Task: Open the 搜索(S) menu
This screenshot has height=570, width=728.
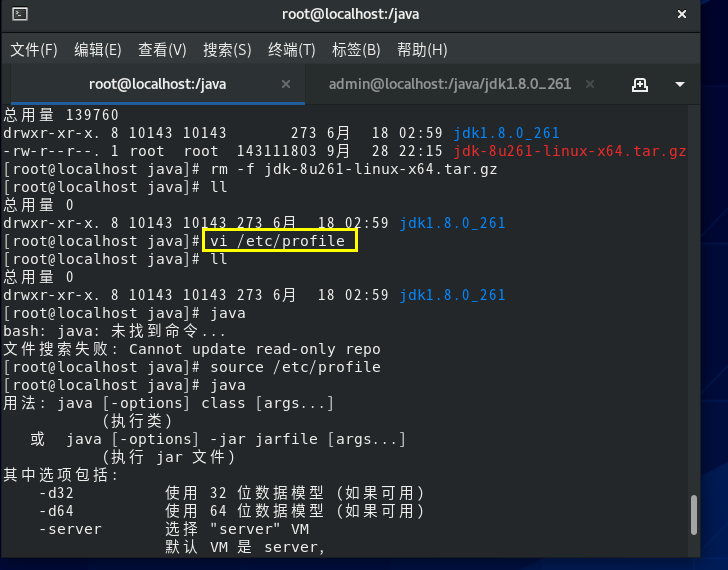Action: click(x=227, y=50)
